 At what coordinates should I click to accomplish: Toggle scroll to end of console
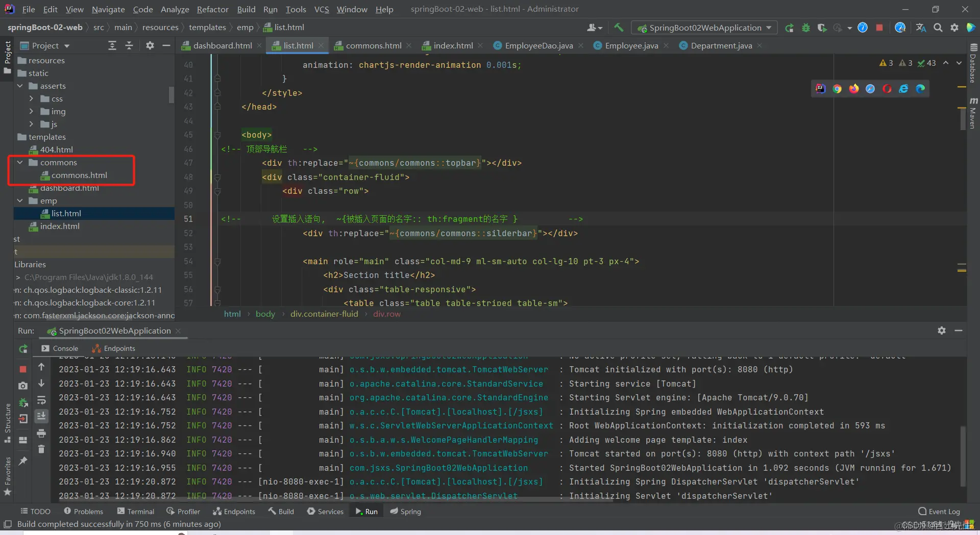41,416
